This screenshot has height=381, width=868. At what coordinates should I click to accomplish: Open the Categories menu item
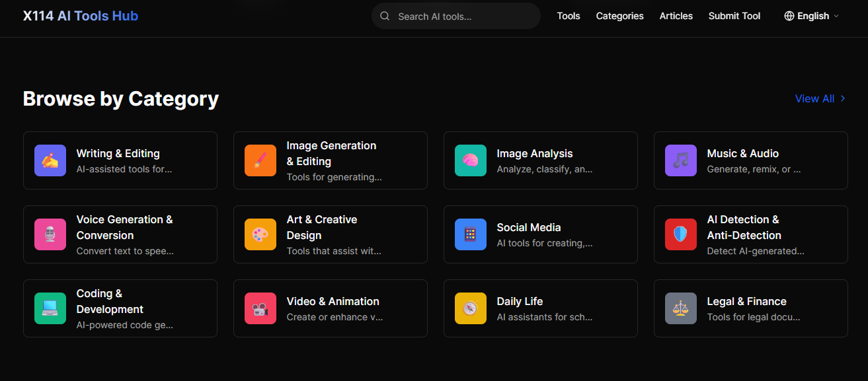pyautogui.click(x=619, y=16)
